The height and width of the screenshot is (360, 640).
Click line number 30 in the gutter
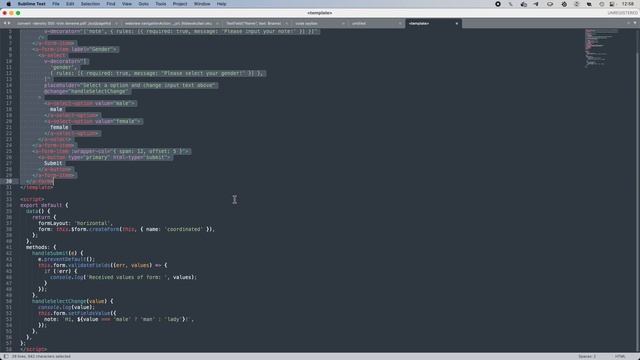(9, 181)
